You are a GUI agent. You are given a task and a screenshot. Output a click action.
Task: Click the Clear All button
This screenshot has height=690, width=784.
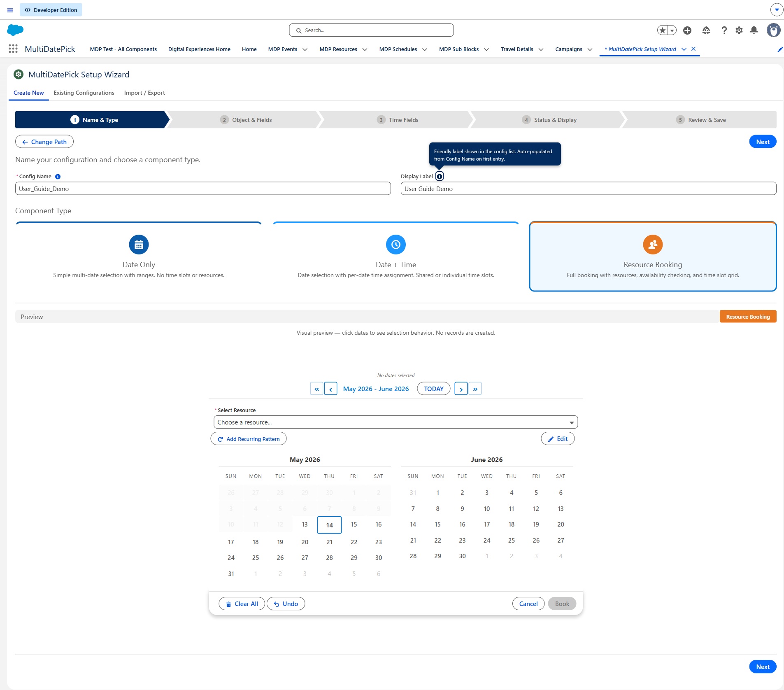click(x=242, y=604)
